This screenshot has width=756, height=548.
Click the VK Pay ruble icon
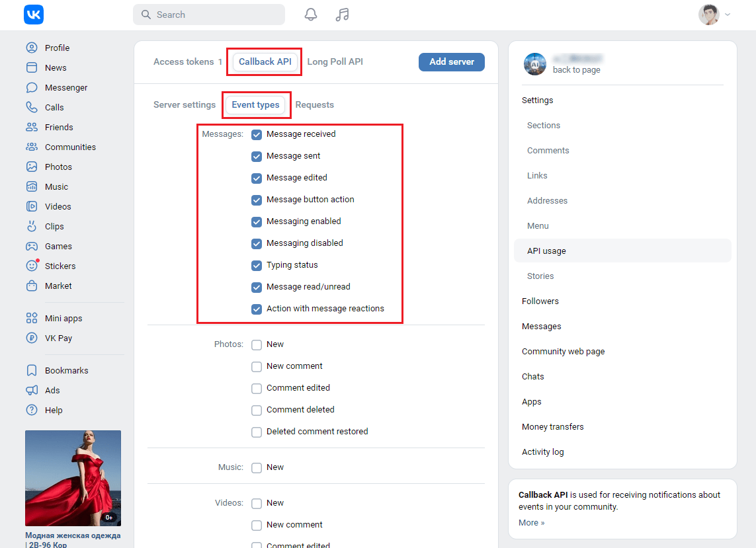point(32,338)
